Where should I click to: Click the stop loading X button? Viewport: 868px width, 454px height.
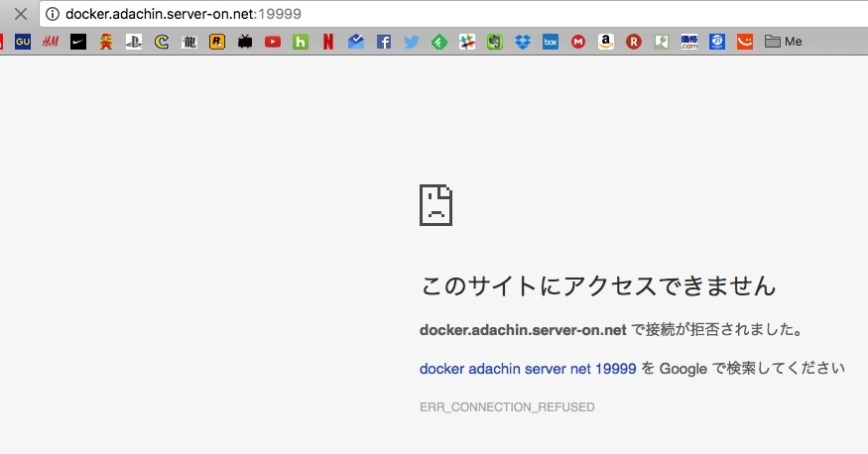tap(19, 14)
